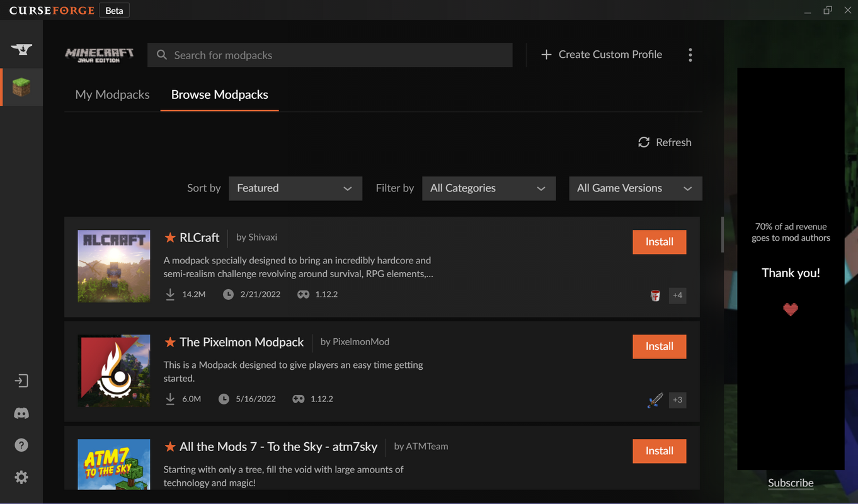The width and height of the screenshot is (858, 504).
Task: Select the Minecraft grass block game icon
Action: coord(21,87)
